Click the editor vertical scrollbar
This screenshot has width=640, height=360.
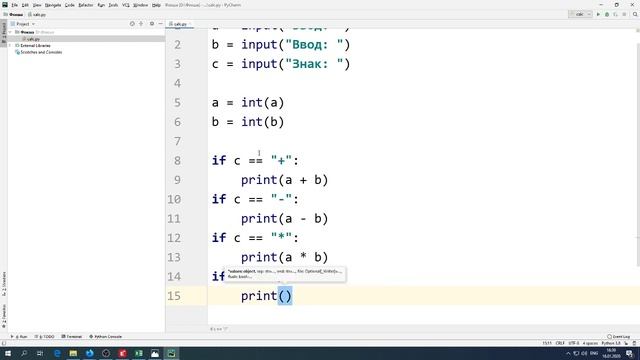tap(638, 149)
